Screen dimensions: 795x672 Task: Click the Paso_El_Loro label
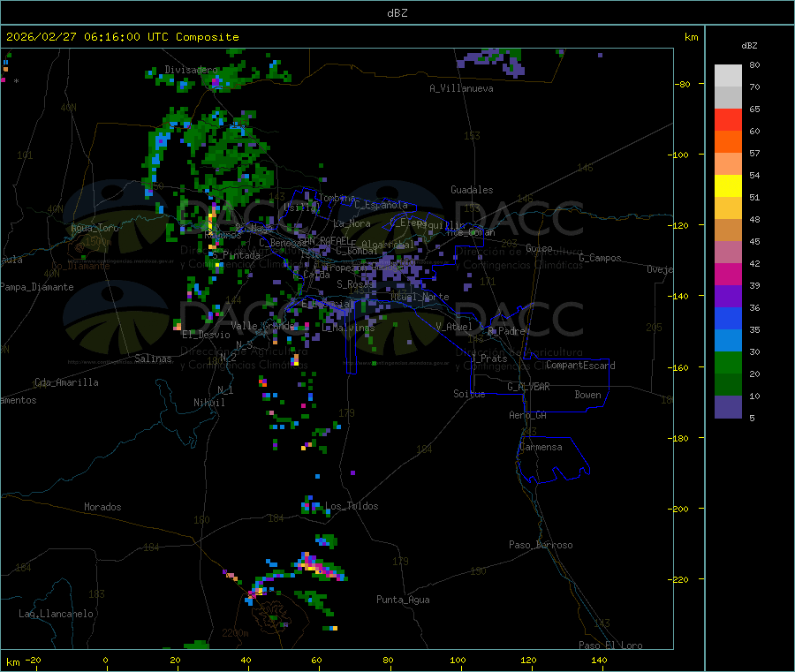610,646
